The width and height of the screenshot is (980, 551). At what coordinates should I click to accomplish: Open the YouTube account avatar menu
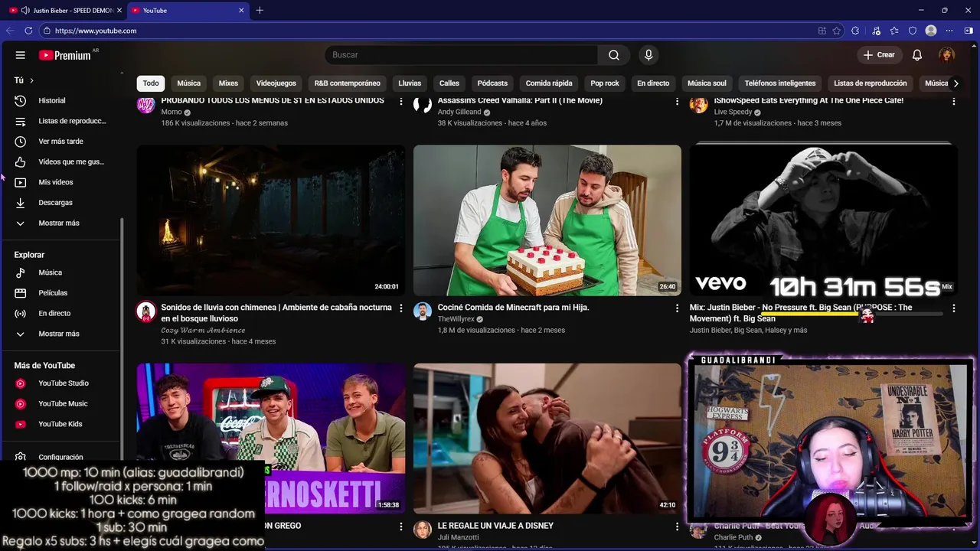point(947,55)
